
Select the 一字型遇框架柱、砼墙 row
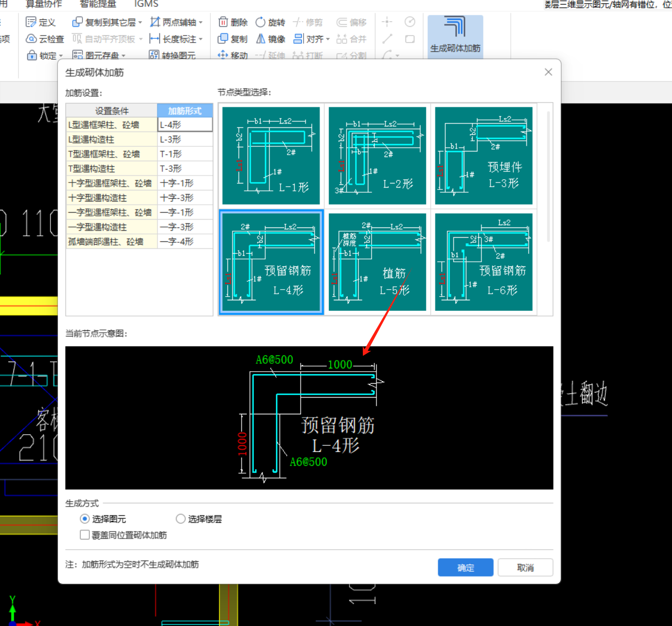139,212
